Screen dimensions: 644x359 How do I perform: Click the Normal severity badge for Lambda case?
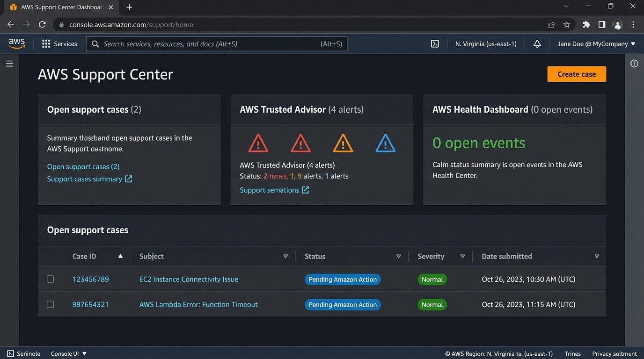[x=432, y=305]
